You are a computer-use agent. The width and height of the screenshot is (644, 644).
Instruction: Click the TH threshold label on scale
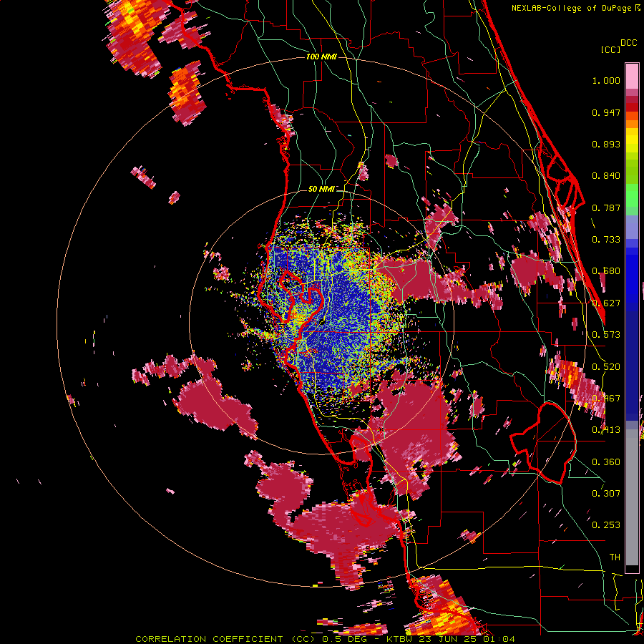click(615, 557)
